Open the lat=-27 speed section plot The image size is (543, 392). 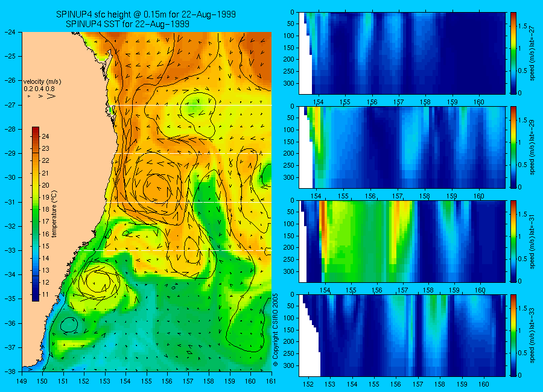[x=402, y=53]
